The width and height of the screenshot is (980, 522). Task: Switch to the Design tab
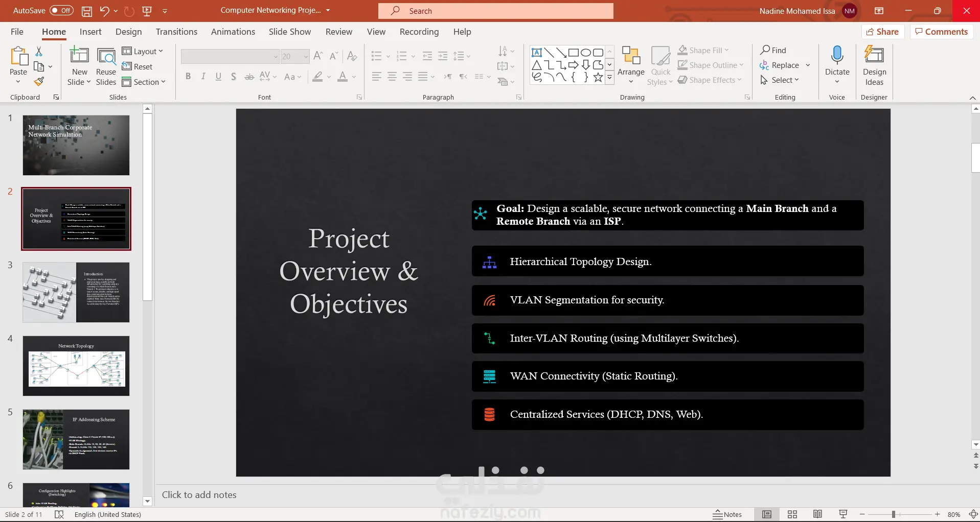pos(128,32)
